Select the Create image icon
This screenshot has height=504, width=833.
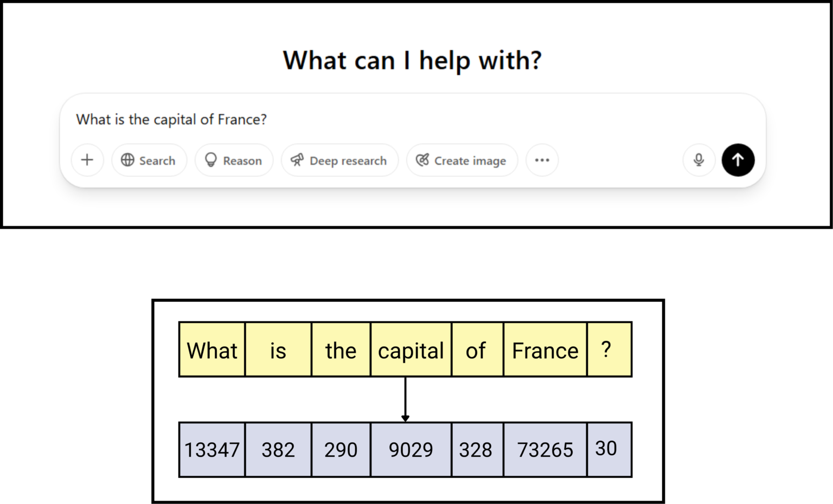(x=421, y=160)
